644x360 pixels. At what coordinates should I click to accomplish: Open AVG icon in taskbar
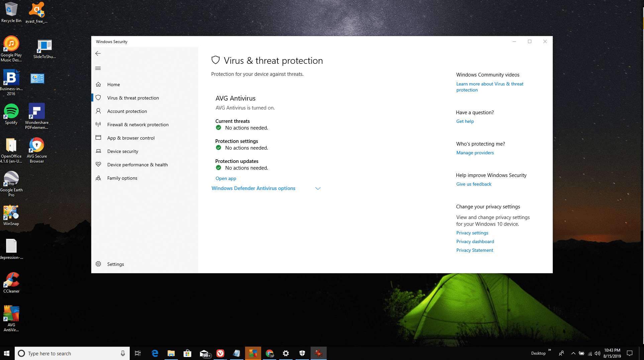coord(253,353)
